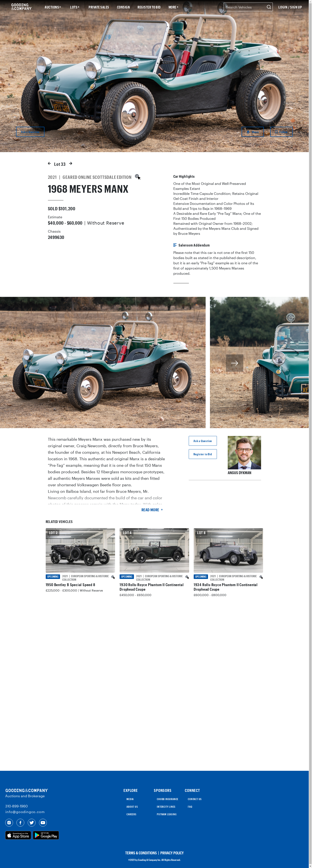This screenshot has width=312, height=868.
Task: Click online auction icon beside Scottsdale Edition
Action: point(138,177)
